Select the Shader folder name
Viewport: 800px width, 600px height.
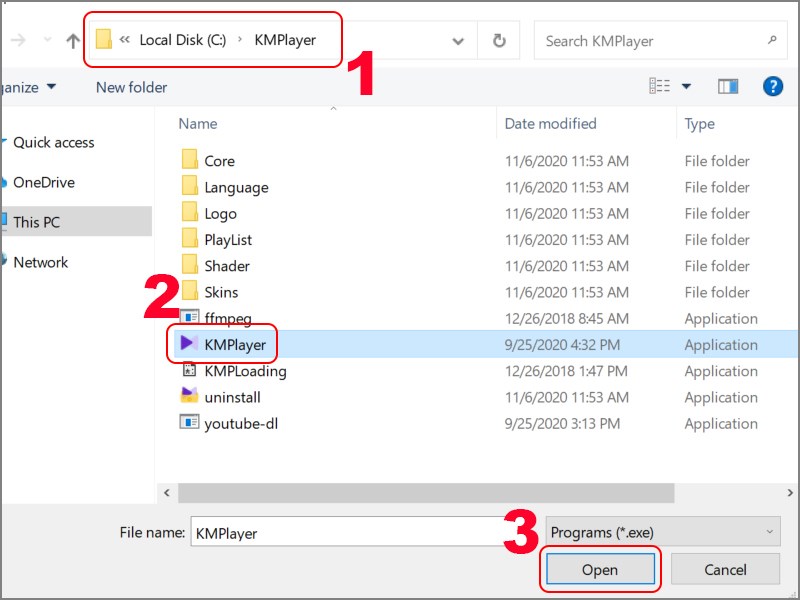coord(227,266)
